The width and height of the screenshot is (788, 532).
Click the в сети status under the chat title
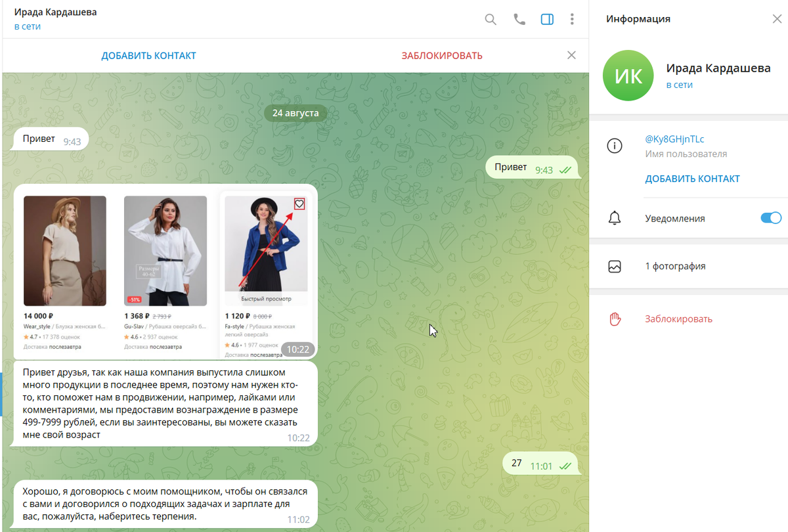[27, 27]
